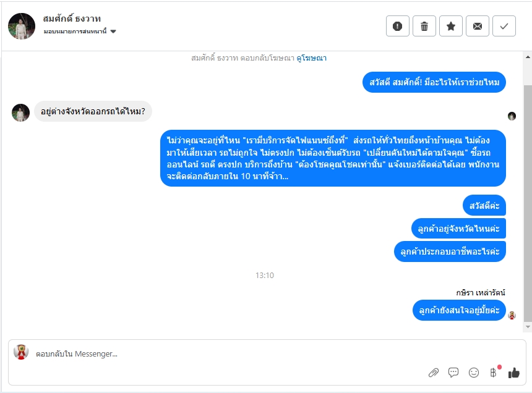The image size is (532, 393).
Task: Click scrollbar up arrow in chat
Action: 528,57
